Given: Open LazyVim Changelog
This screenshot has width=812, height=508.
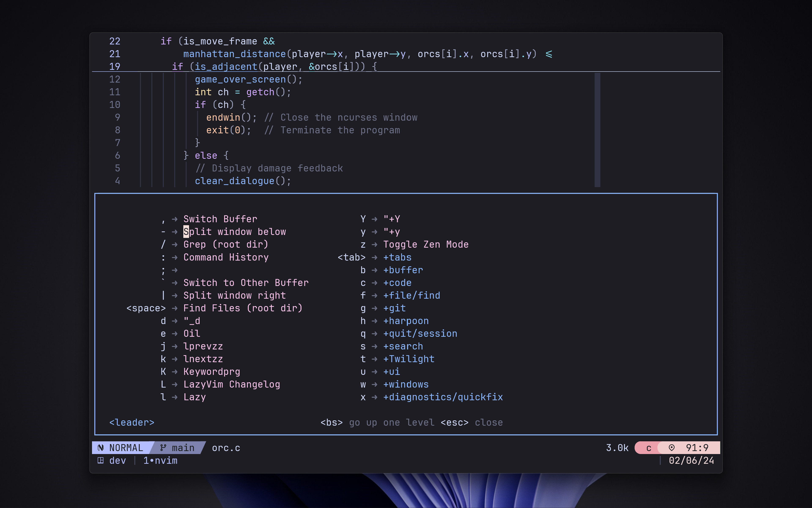Looking at the screenshot, I should point(232,384).
